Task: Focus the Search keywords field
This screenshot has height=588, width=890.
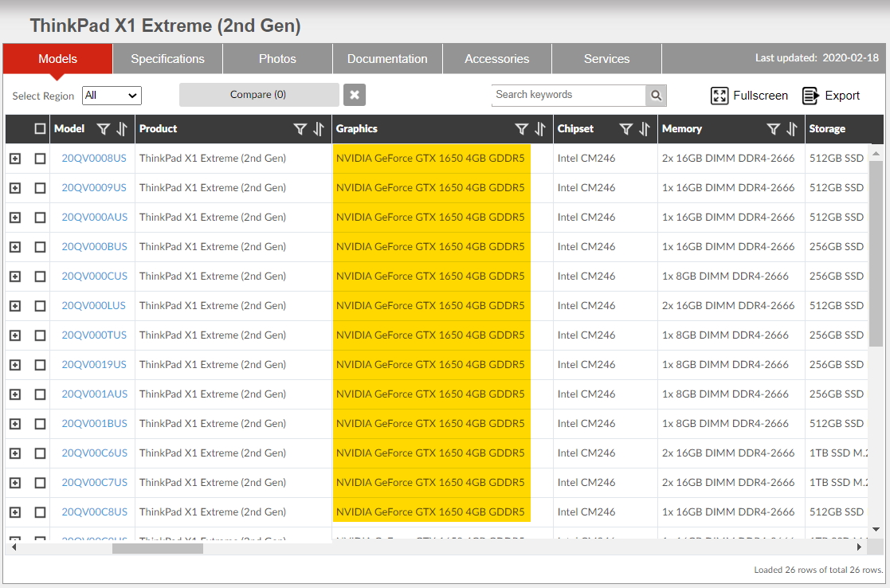Action: (x=568, y=96)
